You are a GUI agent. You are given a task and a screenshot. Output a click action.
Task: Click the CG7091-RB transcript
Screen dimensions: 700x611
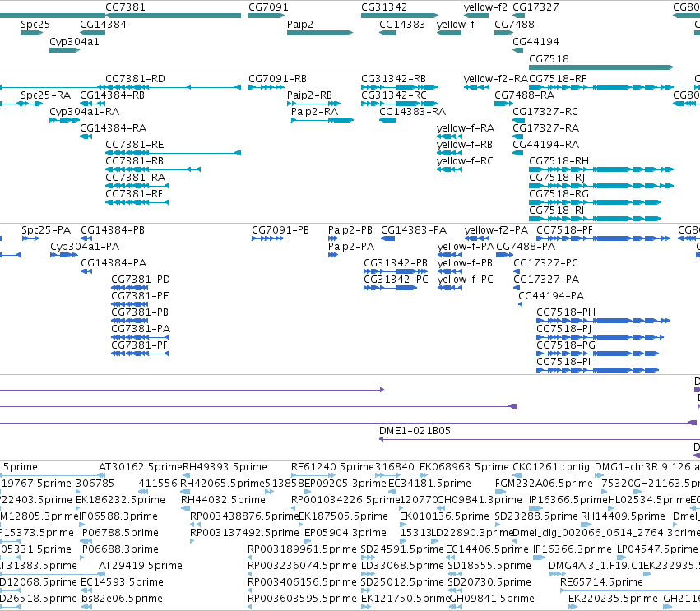point(267,87)
